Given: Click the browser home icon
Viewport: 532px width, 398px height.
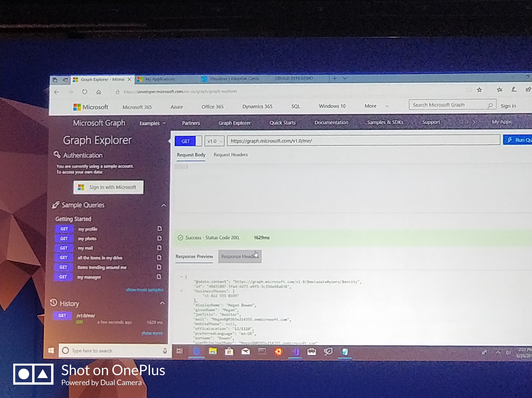Looking at the screenshot, I should (99, 92).
